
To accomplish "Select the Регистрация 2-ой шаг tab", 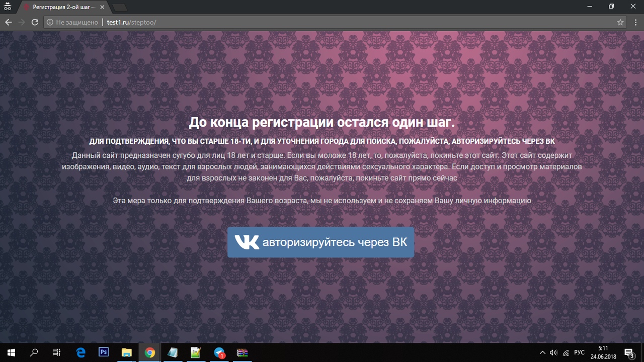I will [x=60, y=7].
